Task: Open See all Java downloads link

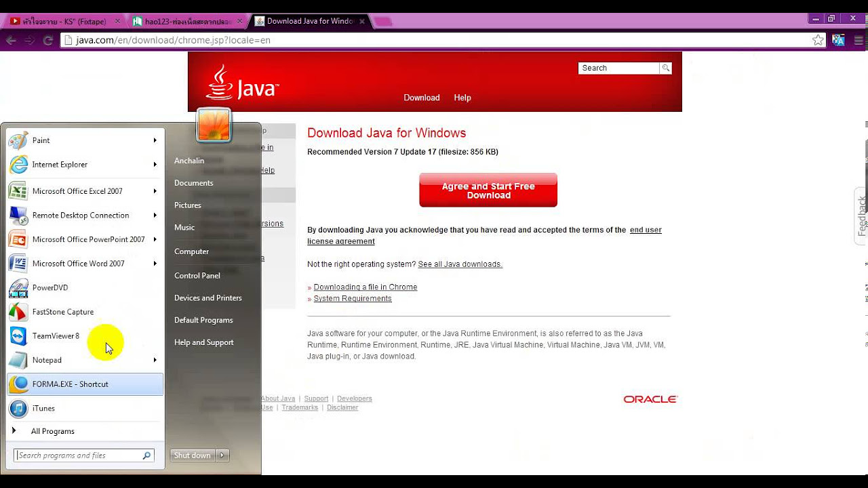Action: 460,264
